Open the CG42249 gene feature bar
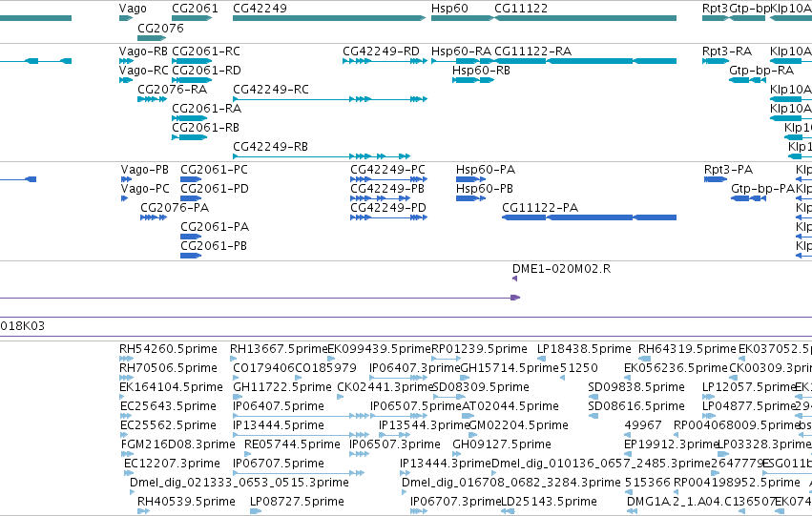The width and height of the screenshot is (812, 516). (329, 18)
